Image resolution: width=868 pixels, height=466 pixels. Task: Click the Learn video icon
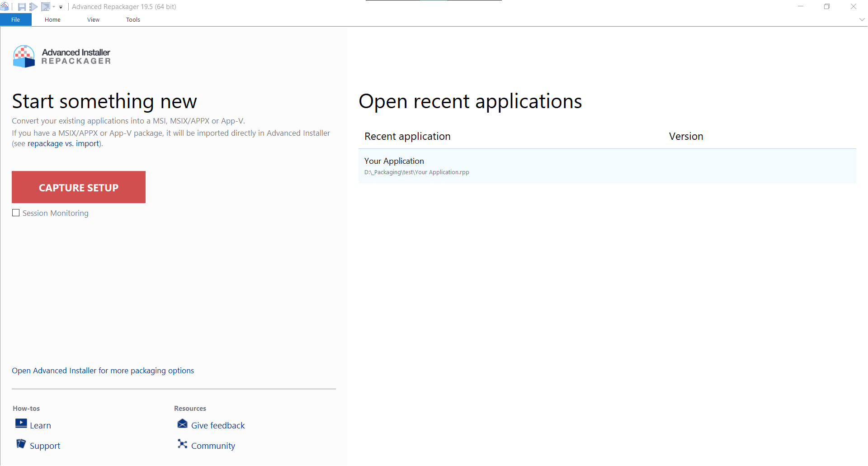point(21,423)
